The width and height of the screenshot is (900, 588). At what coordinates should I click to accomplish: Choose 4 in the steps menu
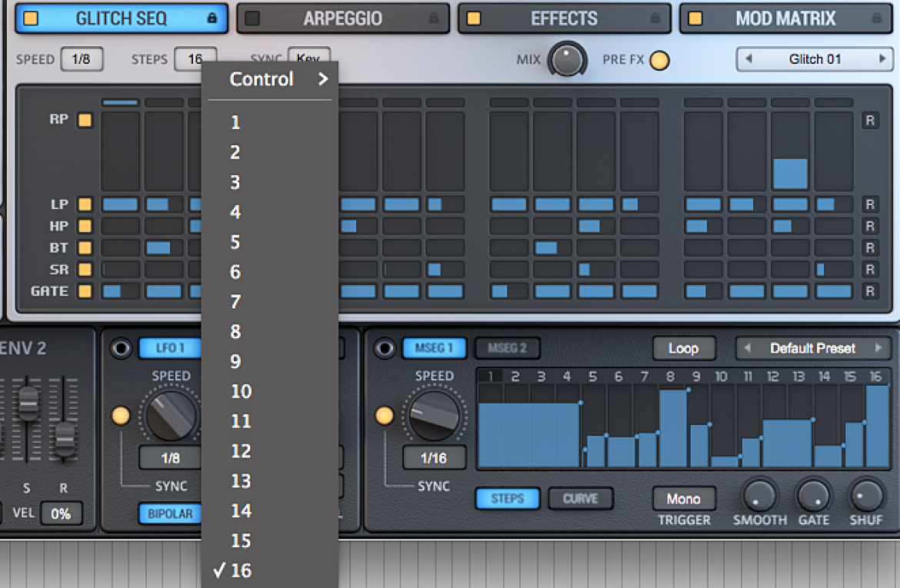point(270,211)
